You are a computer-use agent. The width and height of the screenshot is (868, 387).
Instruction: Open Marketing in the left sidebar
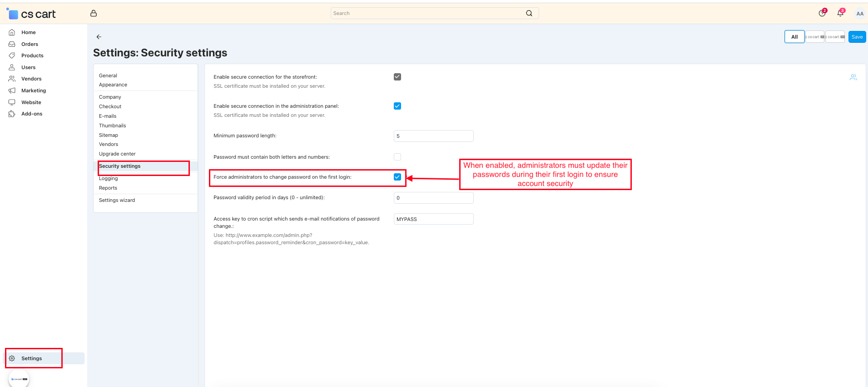(x=34, y=90)
